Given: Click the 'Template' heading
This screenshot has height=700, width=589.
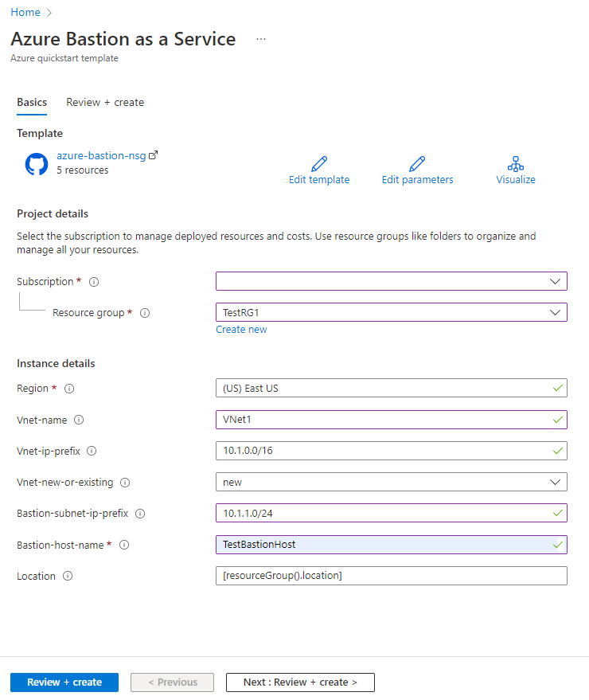Looking at the screenshot, I should [40, 134].
